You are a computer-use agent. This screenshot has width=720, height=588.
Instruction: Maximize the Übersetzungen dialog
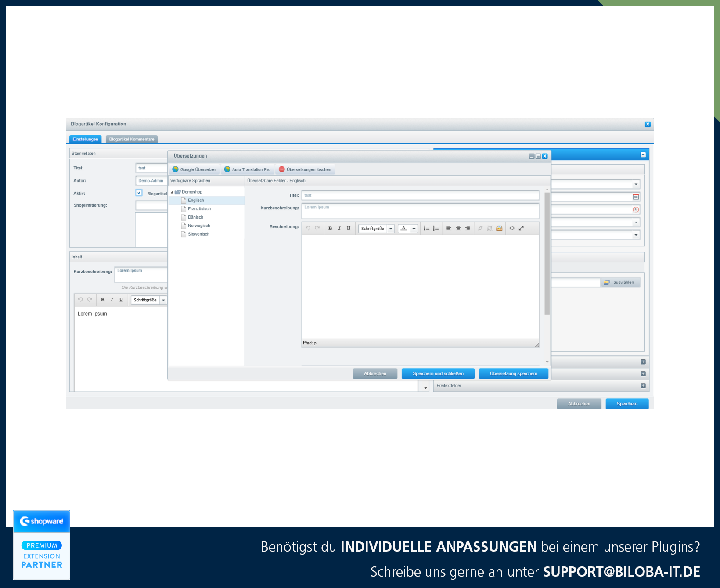click(538, 156)
